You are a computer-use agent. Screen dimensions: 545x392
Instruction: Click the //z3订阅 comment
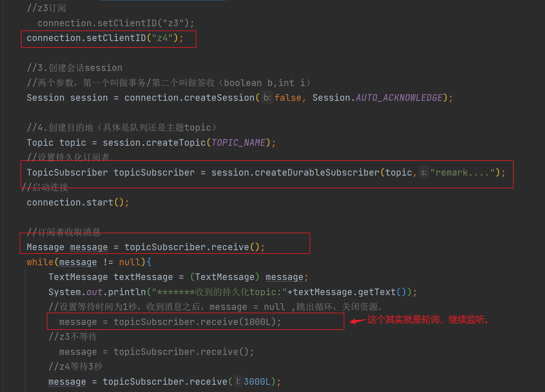point(46,8)
